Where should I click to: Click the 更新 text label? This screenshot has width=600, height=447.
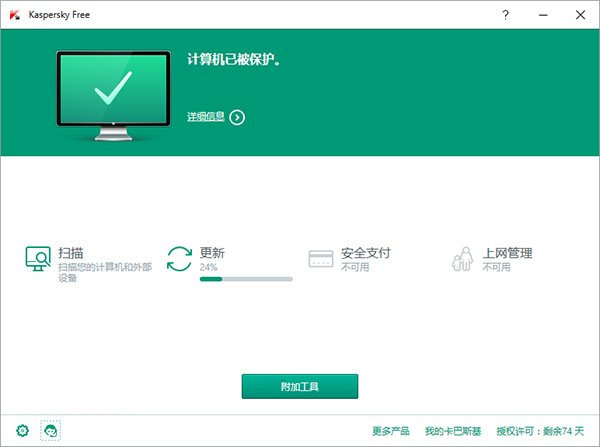[x=212, y=253]
